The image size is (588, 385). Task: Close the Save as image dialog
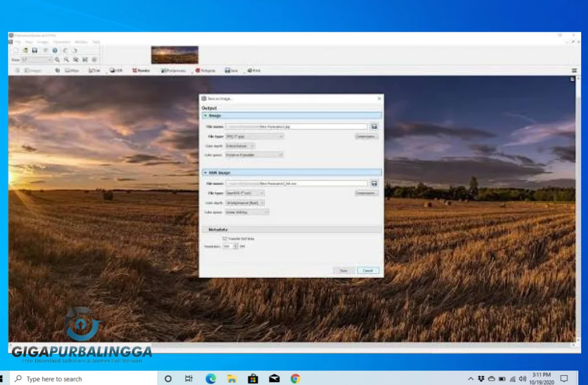pos(379,98)
